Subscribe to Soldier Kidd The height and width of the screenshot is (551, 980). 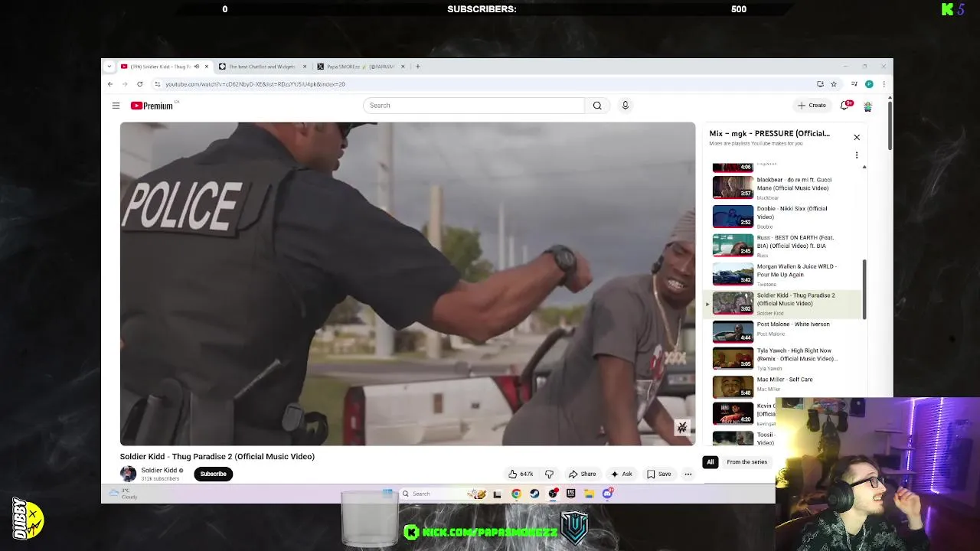click(214, 474)
